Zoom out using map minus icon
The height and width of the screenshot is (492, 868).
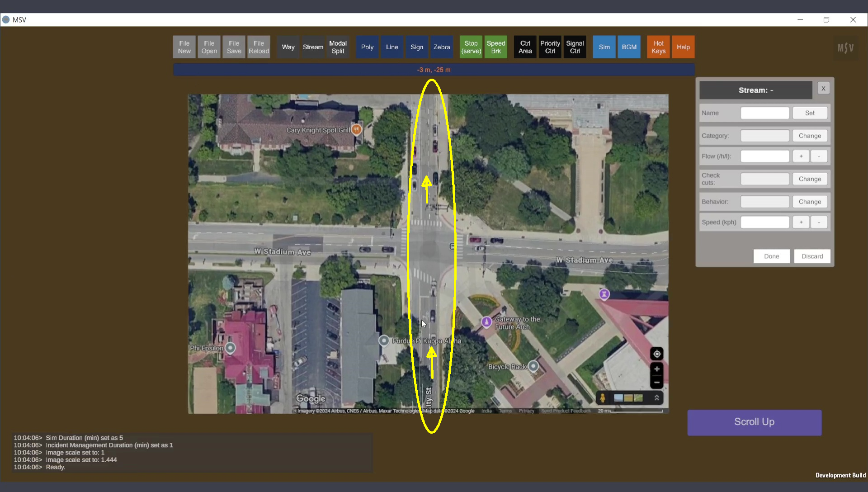[x=656, y=383]
